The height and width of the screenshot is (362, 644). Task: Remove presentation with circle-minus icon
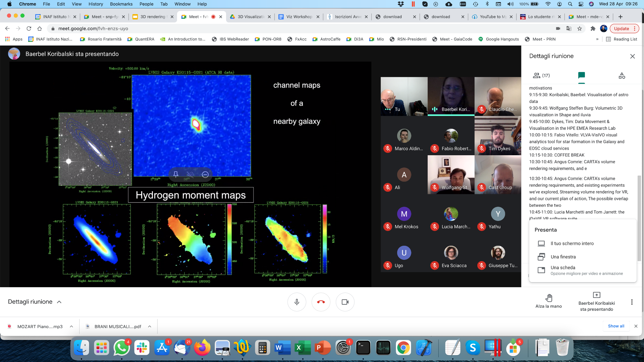coord(205,174)
